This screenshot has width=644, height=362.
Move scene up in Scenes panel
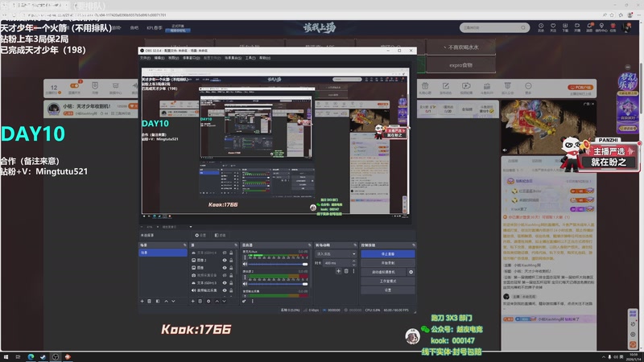point(166,301)
